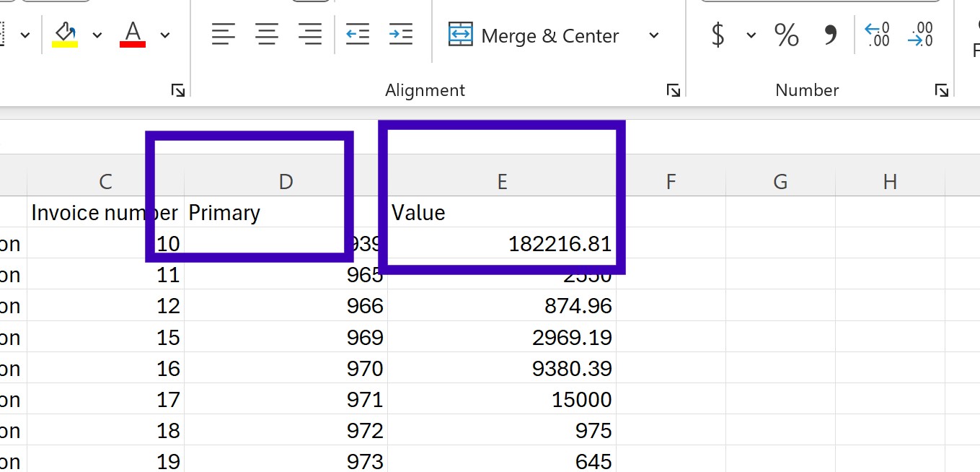
Task: Apply Comma Style number format
Action: pyautogui.click(x=831, y=35)
